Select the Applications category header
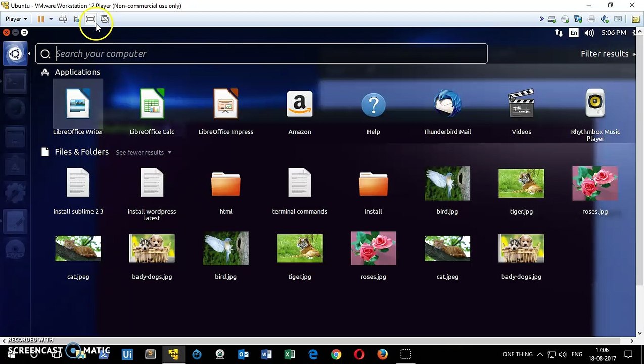 (x=77, y=72)
